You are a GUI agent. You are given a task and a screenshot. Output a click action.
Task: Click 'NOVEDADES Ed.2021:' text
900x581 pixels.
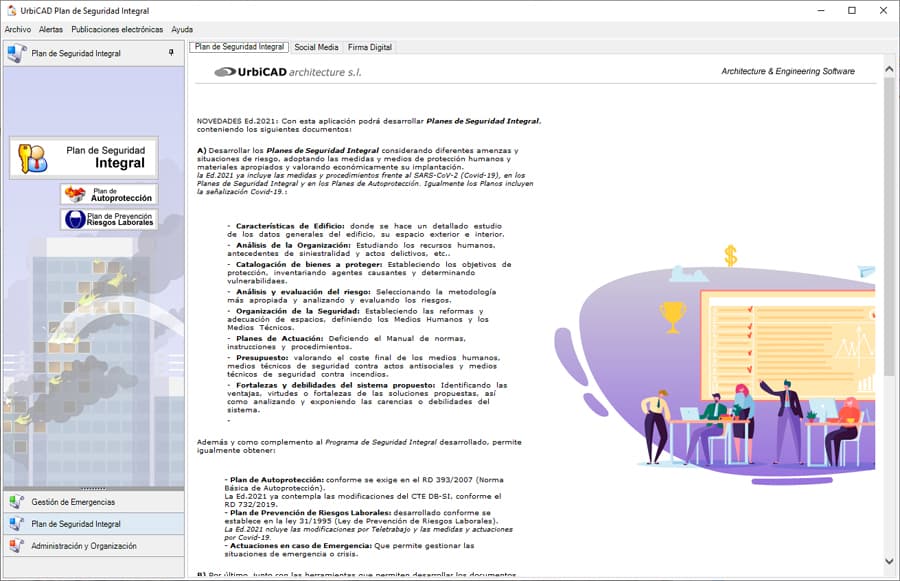tap(238, 121)
